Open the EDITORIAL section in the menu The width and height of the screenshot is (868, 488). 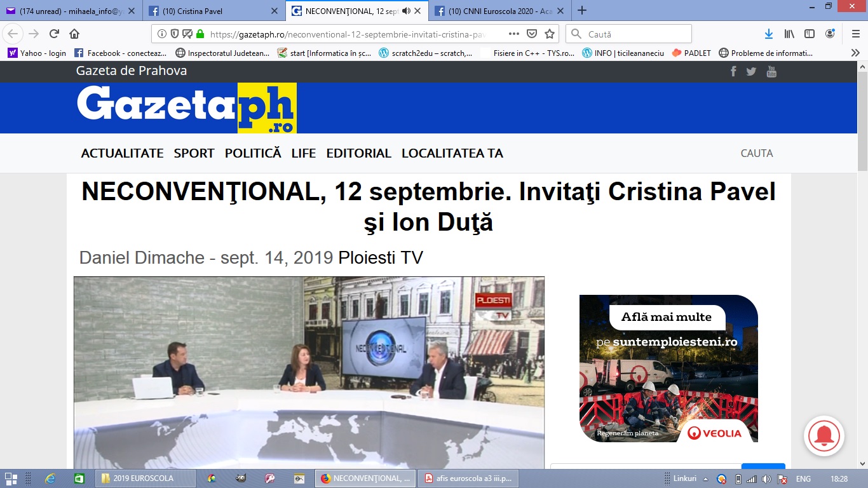pyautogui.click(x=358, y=153)
